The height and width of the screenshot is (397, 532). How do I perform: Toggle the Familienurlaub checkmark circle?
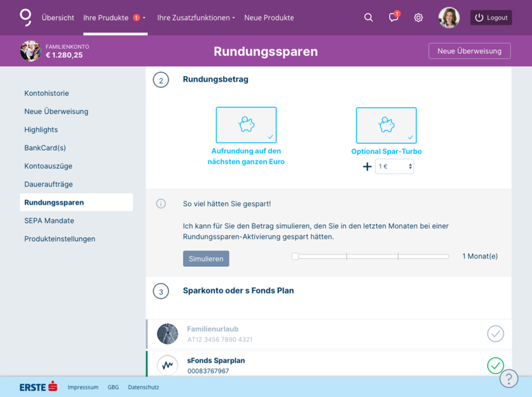[x=495, y=333]
